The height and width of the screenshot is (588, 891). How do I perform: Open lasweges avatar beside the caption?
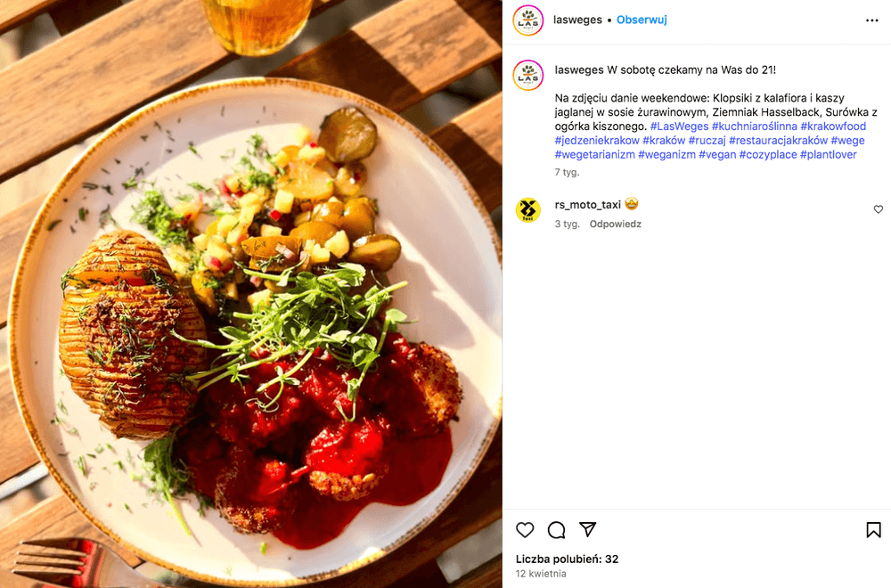[527, 75]
